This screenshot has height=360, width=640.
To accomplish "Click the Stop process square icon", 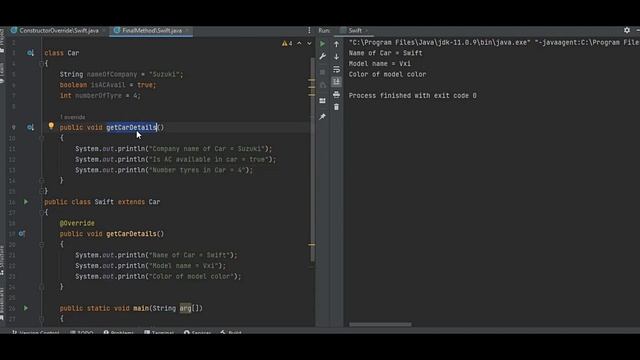I will pyautogui.click(x=322, y=72).
